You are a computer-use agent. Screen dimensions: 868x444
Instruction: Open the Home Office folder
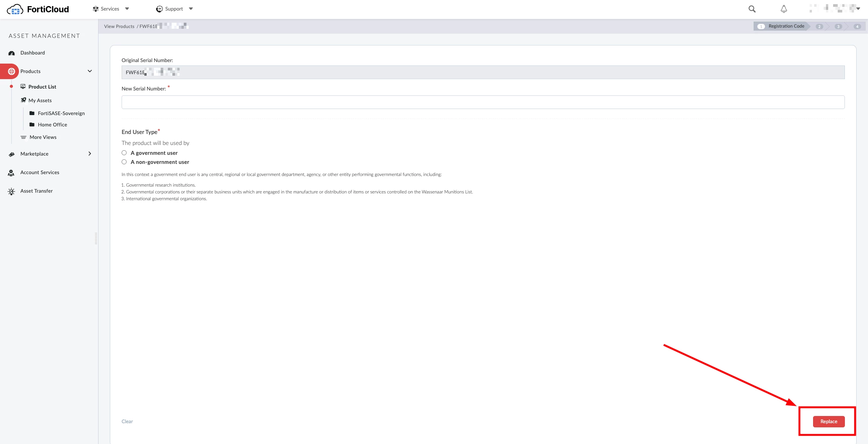point(53,125)
